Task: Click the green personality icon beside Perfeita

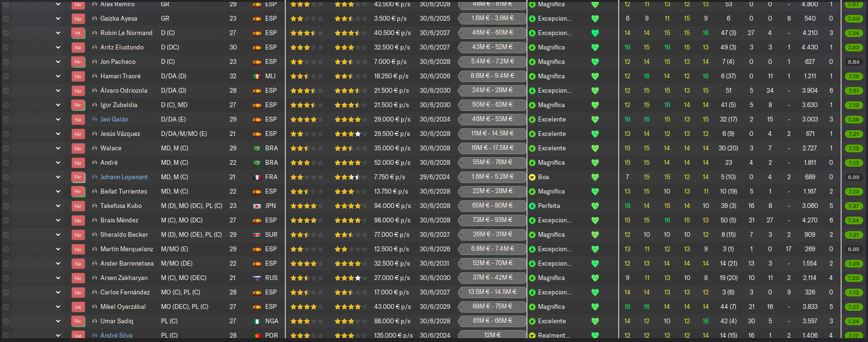Action: pos(532,206)
